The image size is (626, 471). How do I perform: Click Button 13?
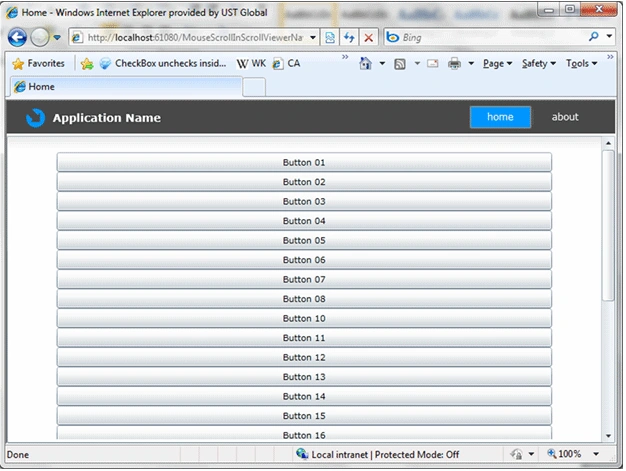(x=304, y=377)
